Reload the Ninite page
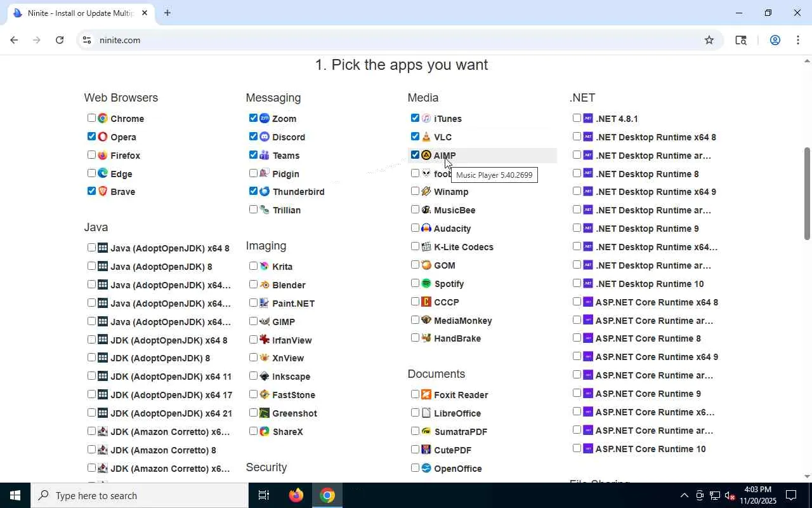Viewport: 812px width, 508px height. coord(60,40)
